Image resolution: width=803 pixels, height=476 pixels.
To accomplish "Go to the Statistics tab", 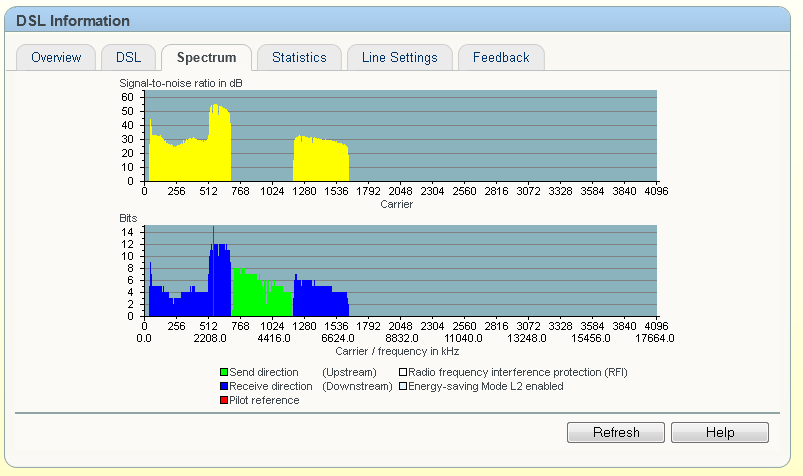I will [x=299, y=58].
